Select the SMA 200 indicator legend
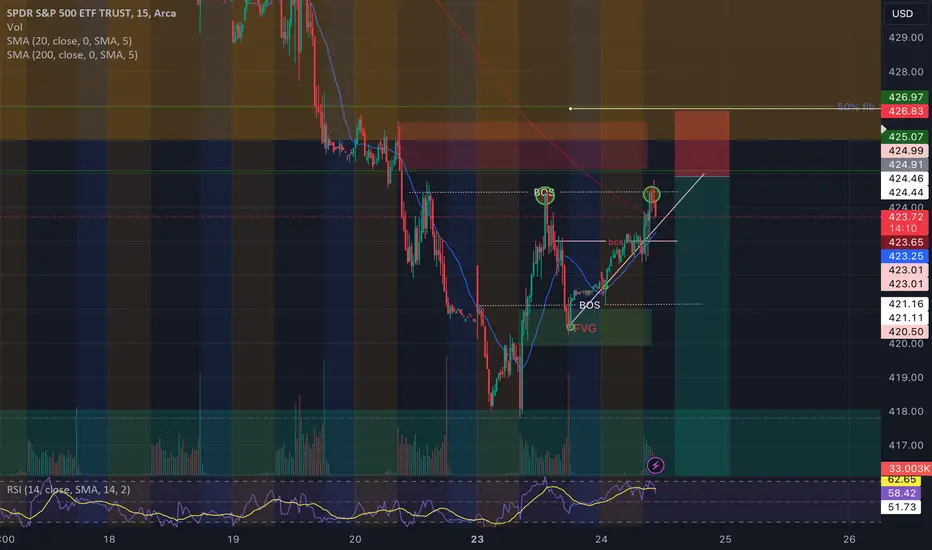Viewport: 932px width, 550px height. click(x=72, y=55)
